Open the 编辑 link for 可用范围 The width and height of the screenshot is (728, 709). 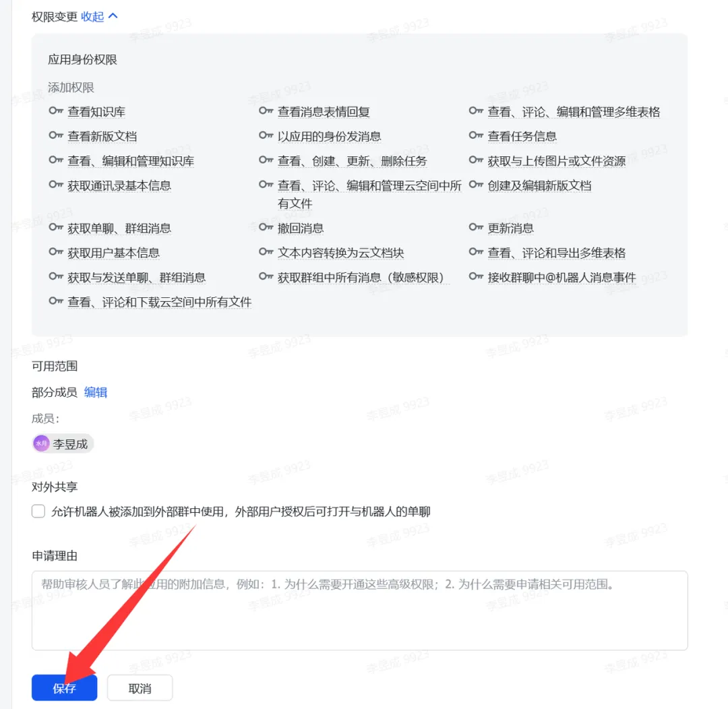96,392
